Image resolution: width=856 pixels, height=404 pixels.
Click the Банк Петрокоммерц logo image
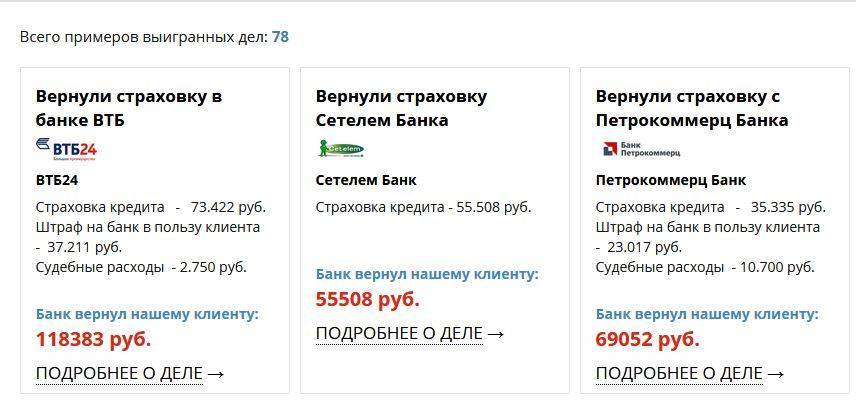click(x=640, y=150)
